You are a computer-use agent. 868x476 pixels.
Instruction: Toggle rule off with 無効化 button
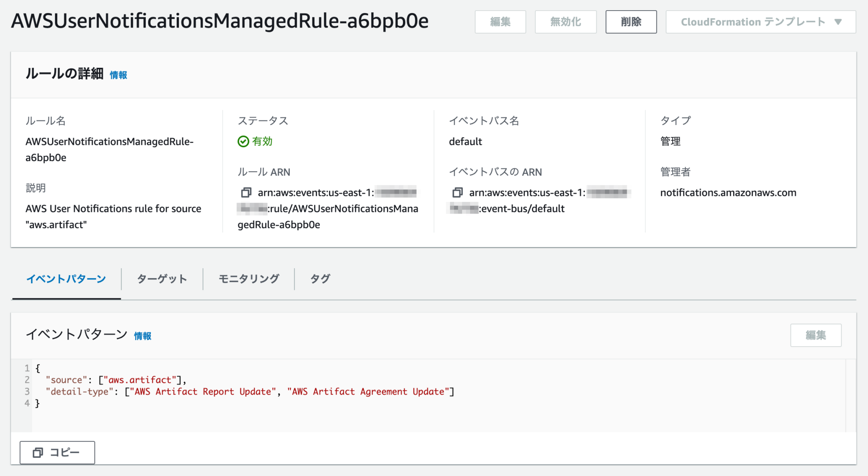coord(565,22)
